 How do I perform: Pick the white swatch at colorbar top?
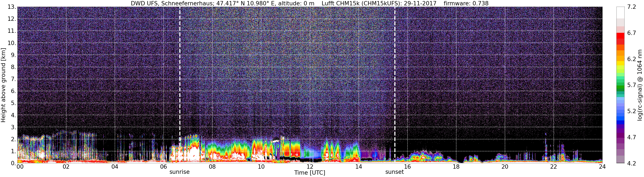(x=620, y=12)
